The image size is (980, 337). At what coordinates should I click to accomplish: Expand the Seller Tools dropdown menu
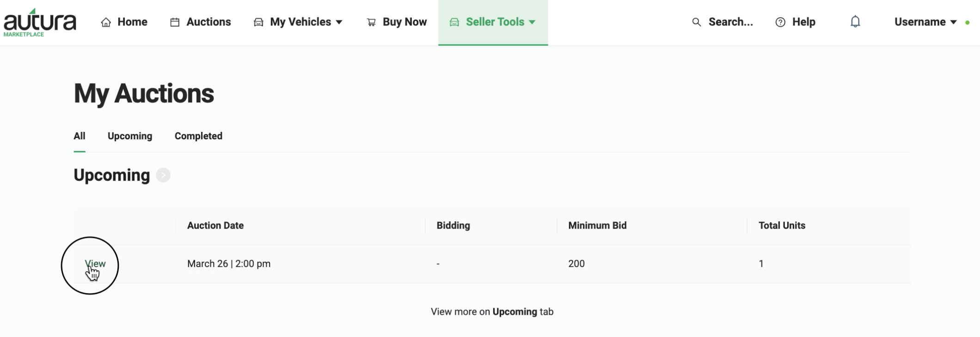click(x=493, y=22)
